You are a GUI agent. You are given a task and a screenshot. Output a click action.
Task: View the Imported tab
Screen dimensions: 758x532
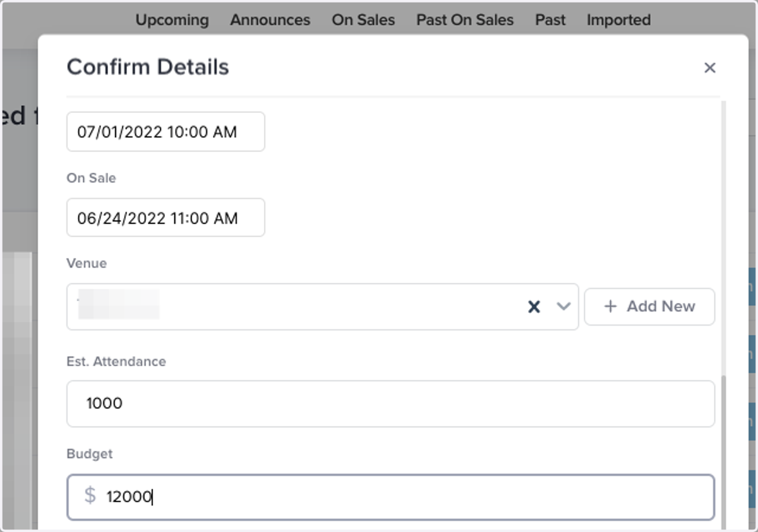click(x=618, y=20)
